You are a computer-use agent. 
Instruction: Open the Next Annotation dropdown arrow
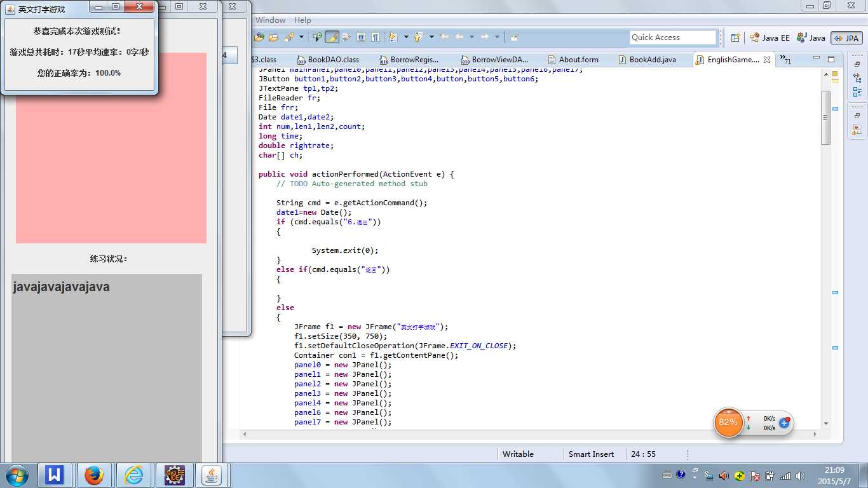coord(406,37)
